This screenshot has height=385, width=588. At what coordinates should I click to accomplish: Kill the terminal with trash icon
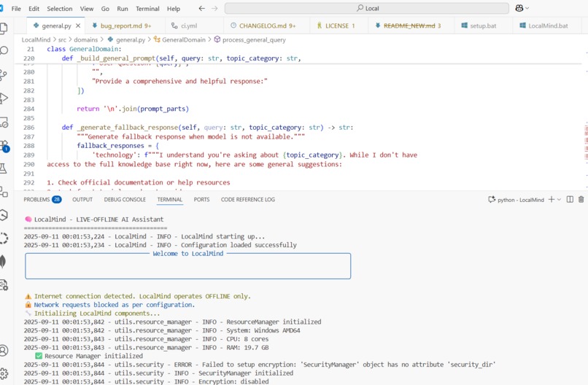(581, 200)
